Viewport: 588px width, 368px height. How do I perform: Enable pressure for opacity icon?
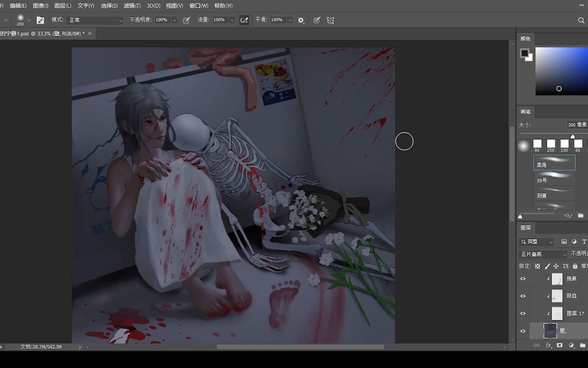pos(186,20)
